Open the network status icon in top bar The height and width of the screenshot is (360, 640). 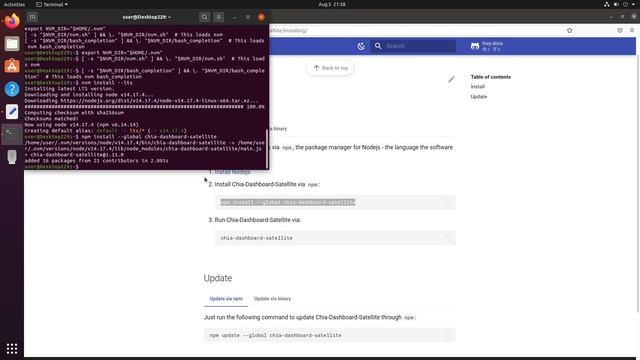pyautogui.click(x=607, y=4)
